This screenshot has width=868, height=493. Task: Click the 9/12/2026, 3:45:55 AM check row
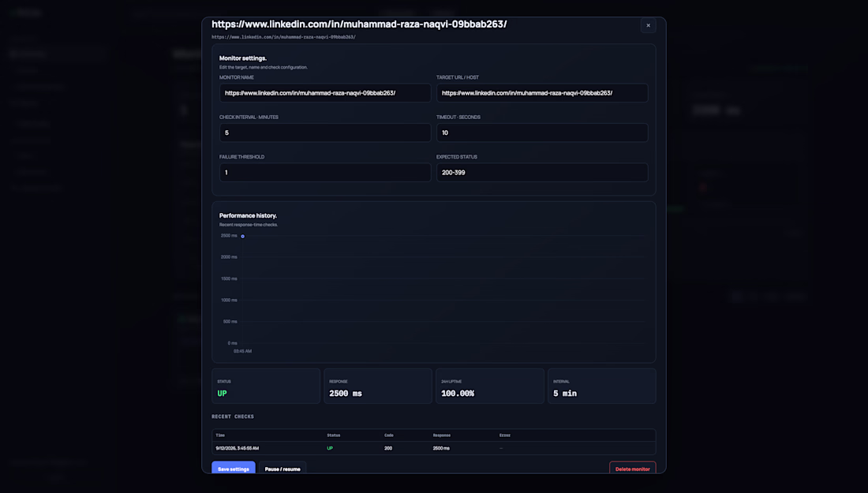tap(433, 448)
